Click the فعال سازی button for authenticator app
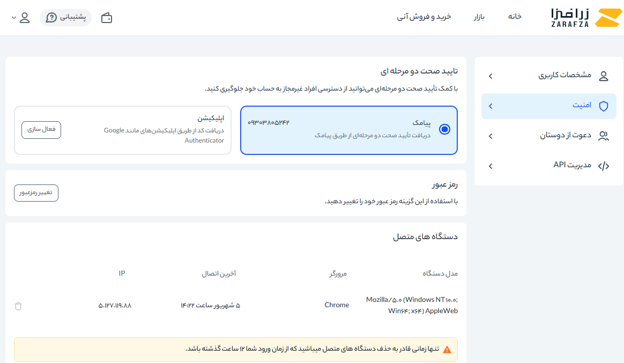This screenshot has width=624, height=363. [41, 130]
